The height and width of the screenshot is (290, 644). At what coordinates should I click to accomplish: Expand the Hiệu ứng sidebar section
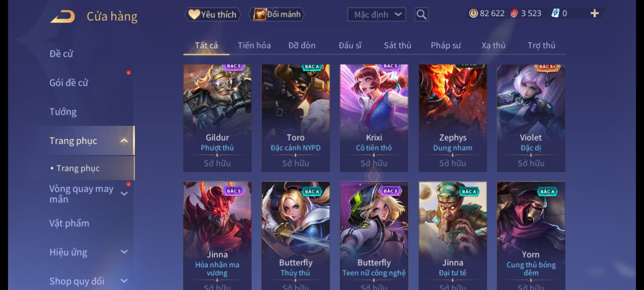coord(124,252)
